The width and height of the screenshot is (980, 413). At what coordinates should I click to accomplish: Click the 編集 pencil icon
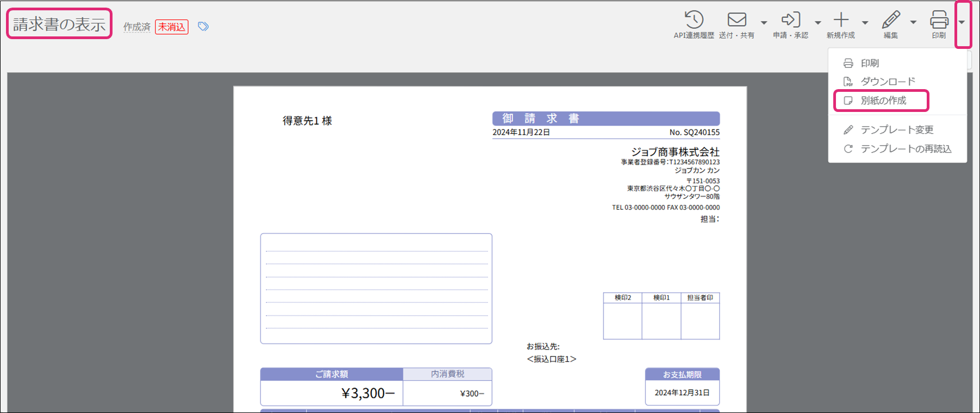[890, 20]
